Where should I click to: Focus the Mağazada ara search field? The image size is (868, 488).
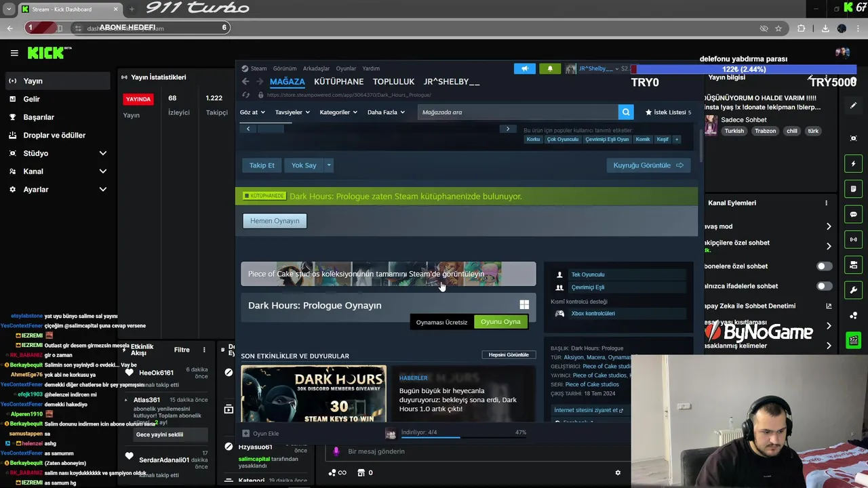[x=518, y=112]
